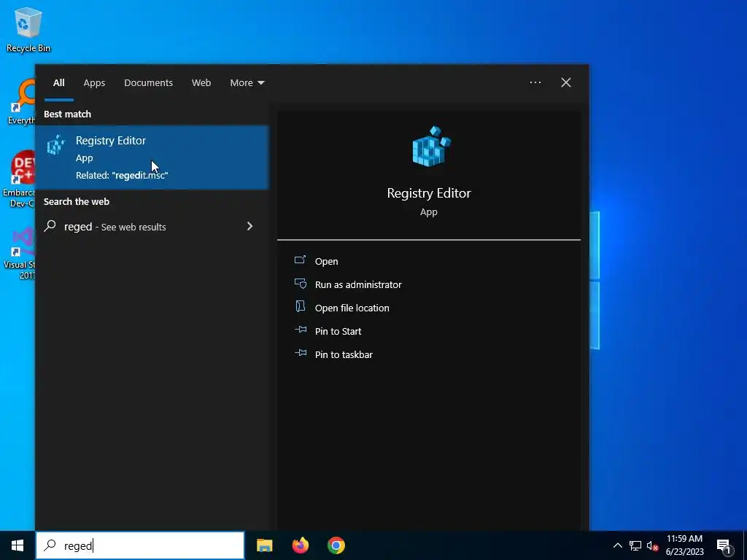Click Open in the preview pane

326,261
